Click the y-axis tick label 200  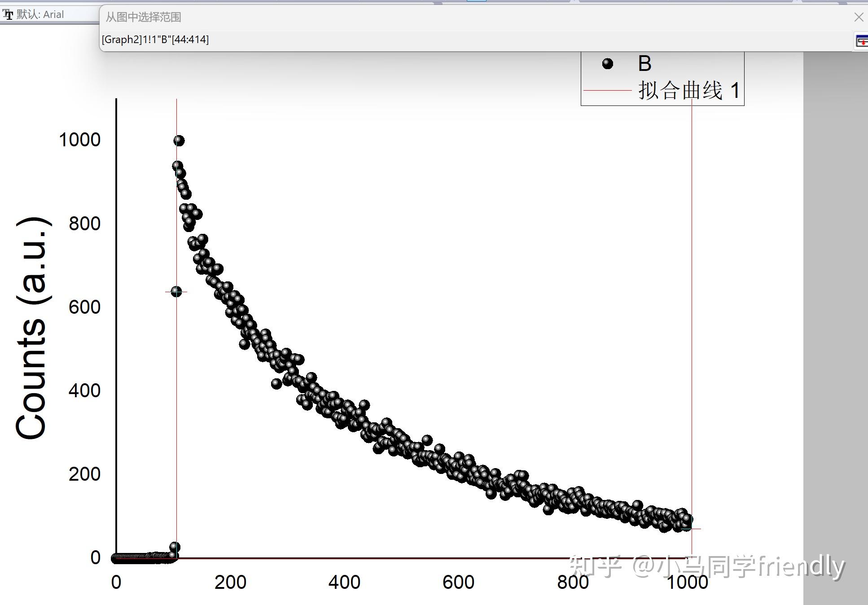(84, 474)
